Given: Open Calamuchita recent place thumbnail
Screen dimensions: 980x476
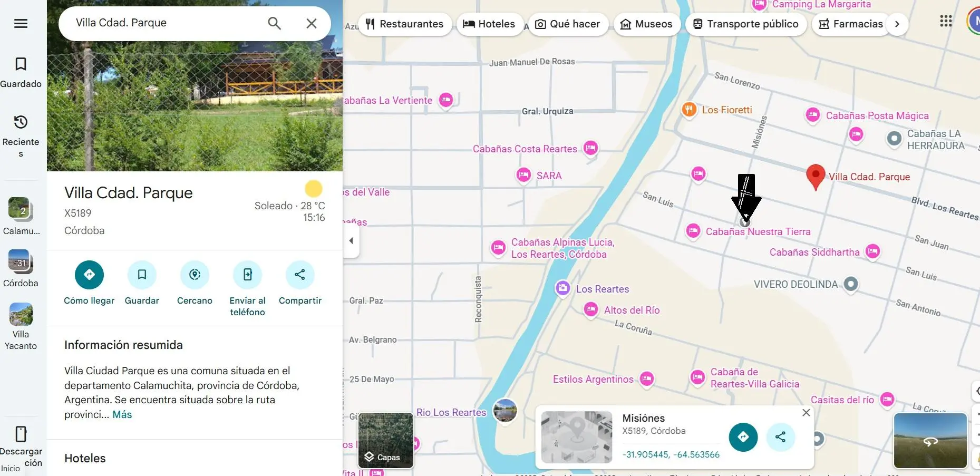Looking at the screenshot, I should point(21,209).
